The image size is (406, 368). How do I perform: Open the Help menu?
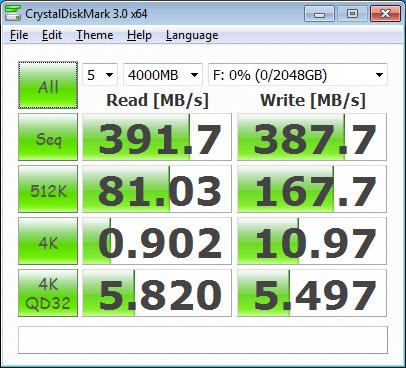tap(139, 35)
